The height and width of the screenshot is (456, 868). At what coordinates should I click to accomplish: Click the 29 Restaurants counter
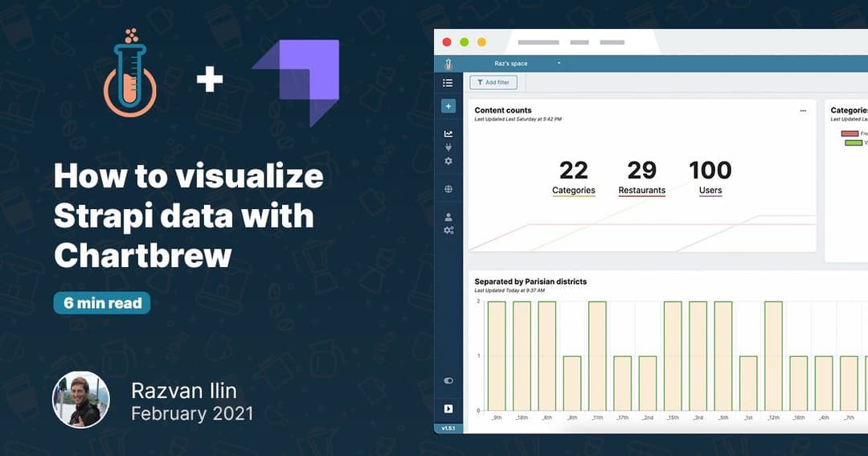(641, 178)
